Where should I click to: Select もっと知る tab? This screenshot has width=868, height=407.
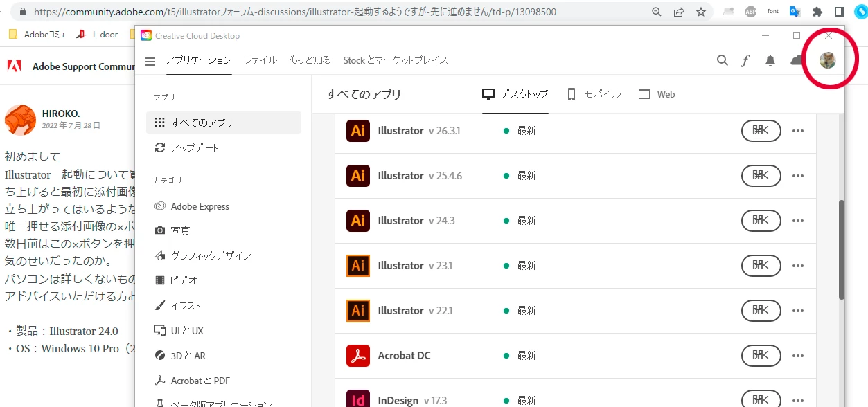pos(310,60)
